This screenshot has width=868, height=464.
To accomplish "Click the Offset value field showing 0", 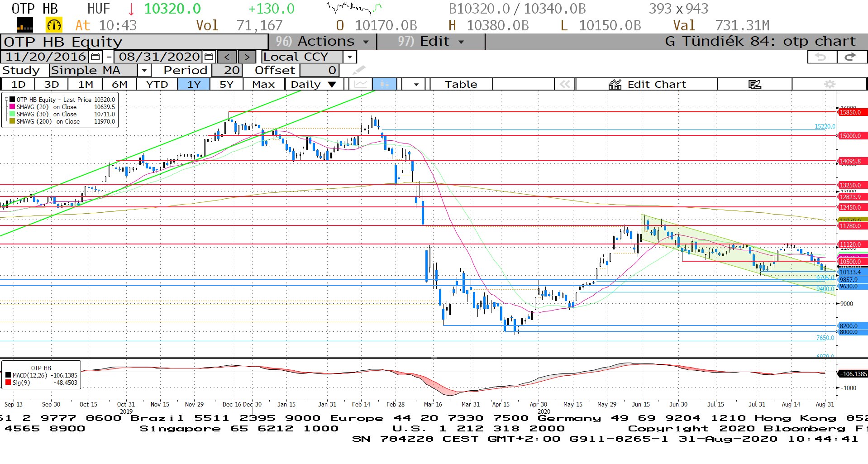I will [x=320, y=71].
